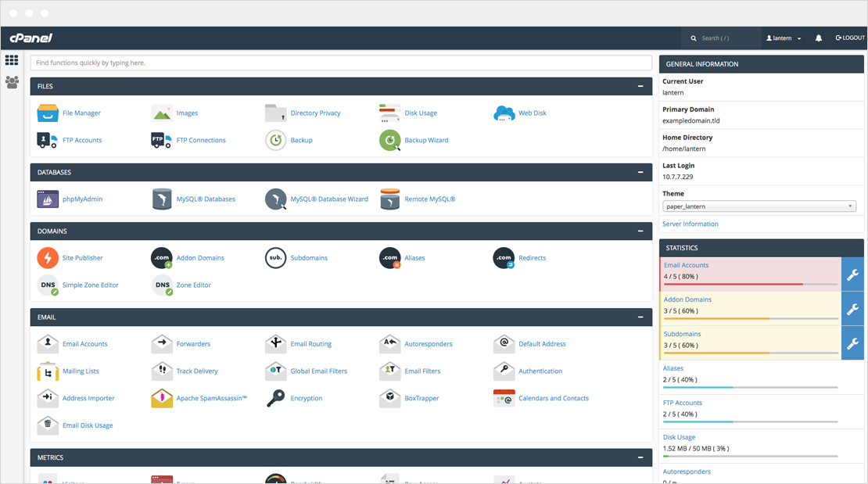Collapse the EMAIL section

(641, 317)
